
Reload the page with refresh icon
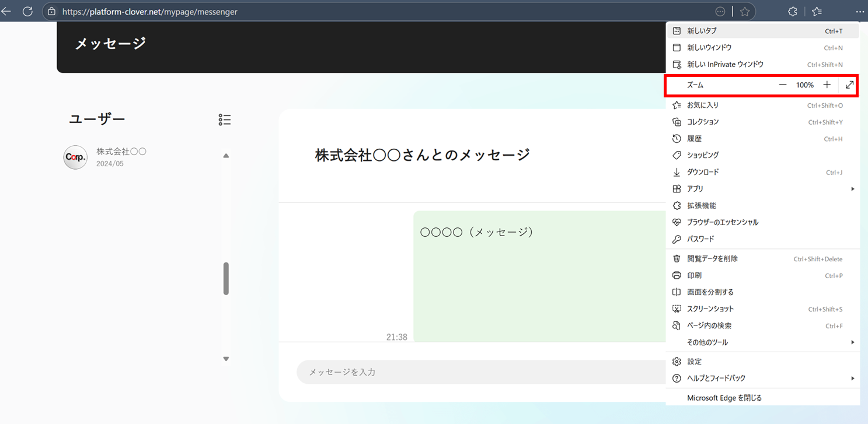click(27, 11)
